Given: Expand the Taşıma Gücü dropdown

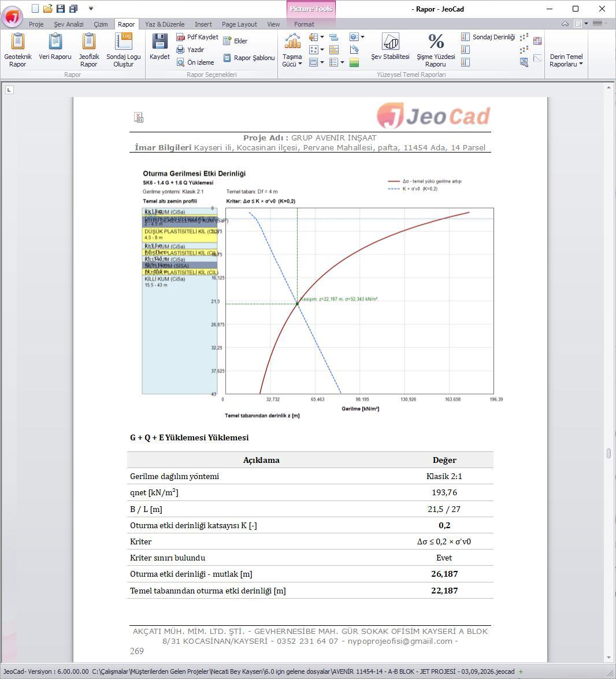Looking at the screenshot, I should [x=292, y=50].
